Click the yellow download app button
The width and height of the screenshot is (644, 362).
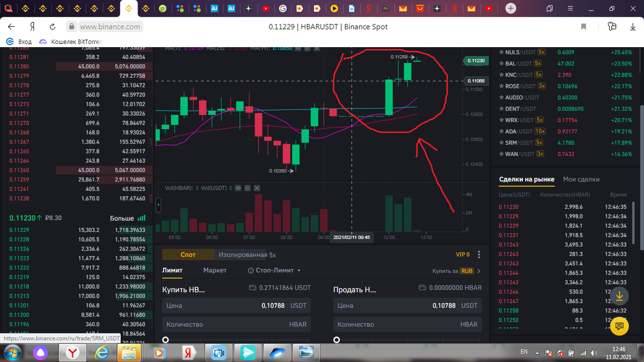click(x=619, y=295)
